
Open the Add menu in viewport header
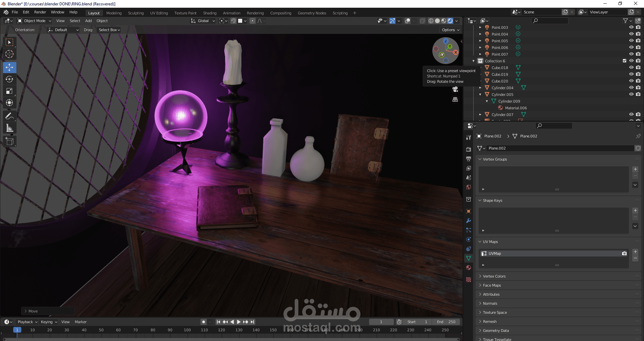tap(89, 21)
